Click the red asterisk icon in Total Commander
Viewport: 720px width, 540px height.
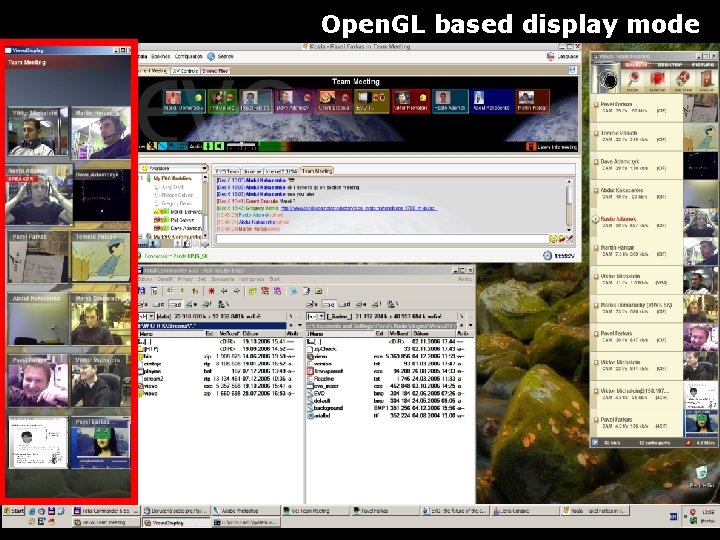pyautogui.click(x=211, y=291)
